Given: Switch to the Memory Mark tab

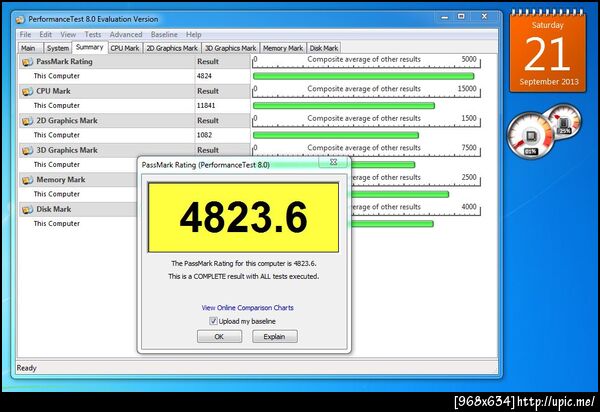Looking at the screenshot, I should 283,48.
